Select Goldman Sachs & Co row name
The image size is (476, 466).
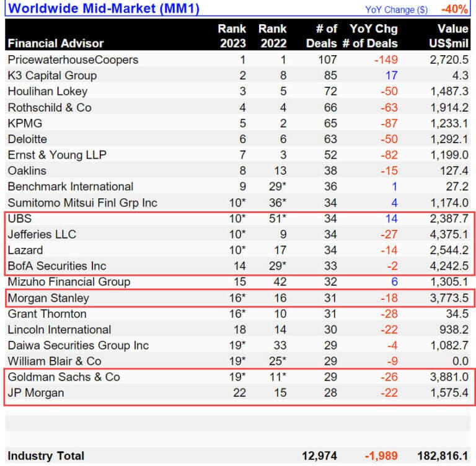64,377
